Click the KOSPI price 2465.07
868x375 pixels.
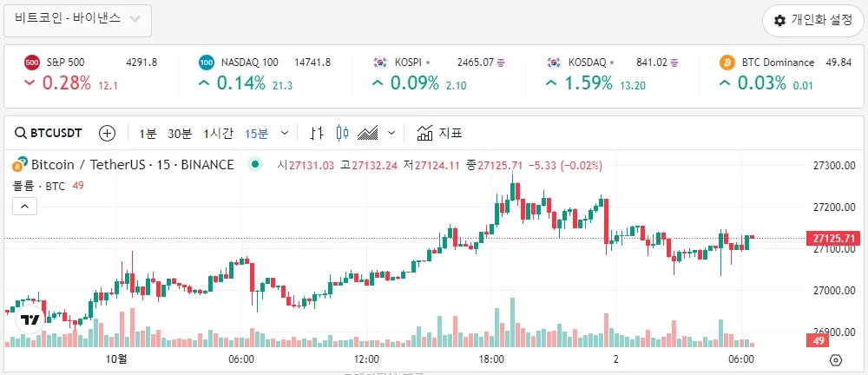coord(476,62)
